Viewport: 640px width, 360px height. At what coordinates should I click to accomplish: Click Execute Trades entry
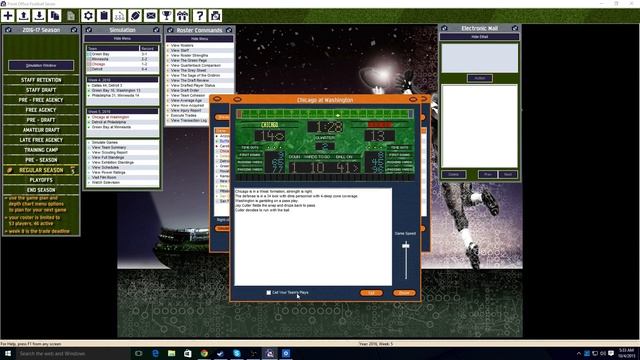(184, 116)
